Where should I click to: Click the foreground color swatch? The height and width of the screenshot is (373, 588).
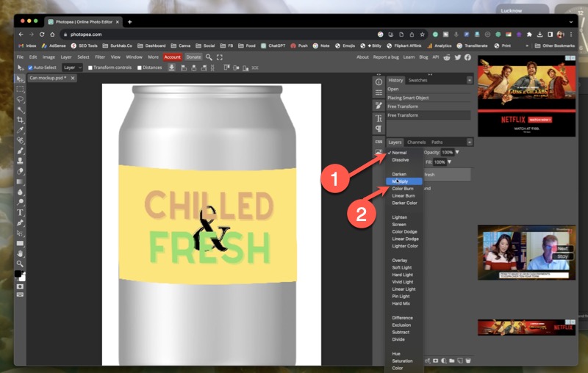click(18, 274)
